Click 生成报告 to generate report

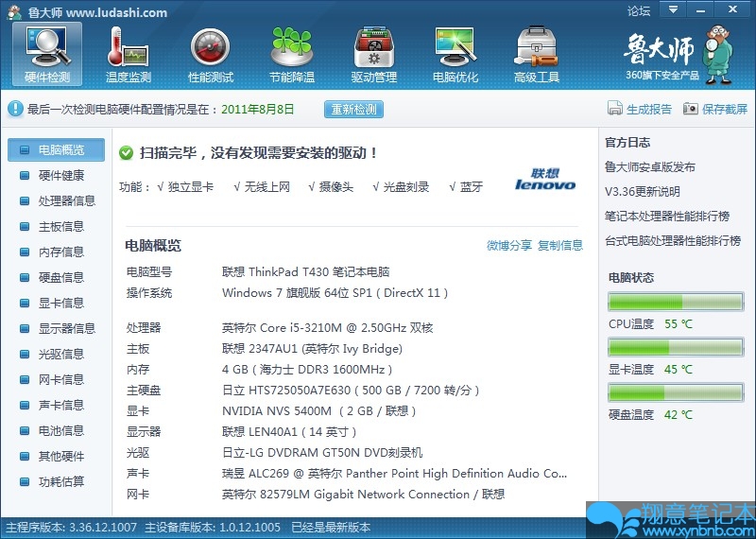pos(640,109)
